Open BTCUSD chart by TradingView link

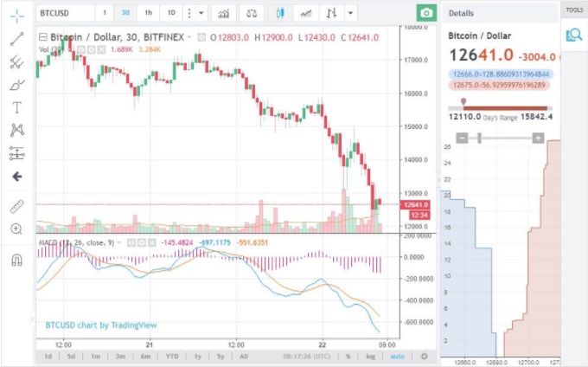(101, 325)
